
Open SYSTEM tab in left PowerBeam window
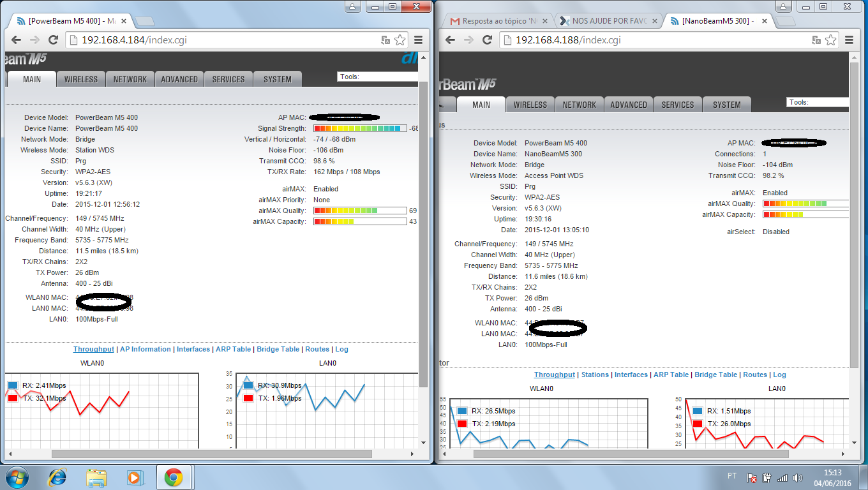click(x=278, y=79)
